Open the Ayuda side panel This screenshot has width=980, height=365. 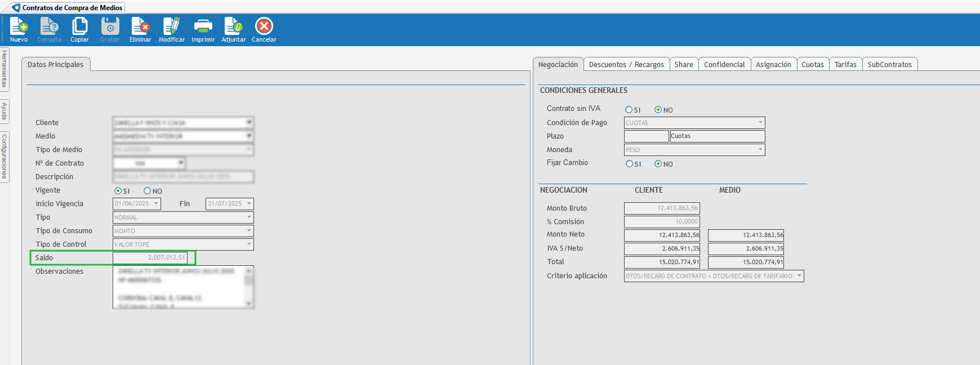[x=5, y=111]
